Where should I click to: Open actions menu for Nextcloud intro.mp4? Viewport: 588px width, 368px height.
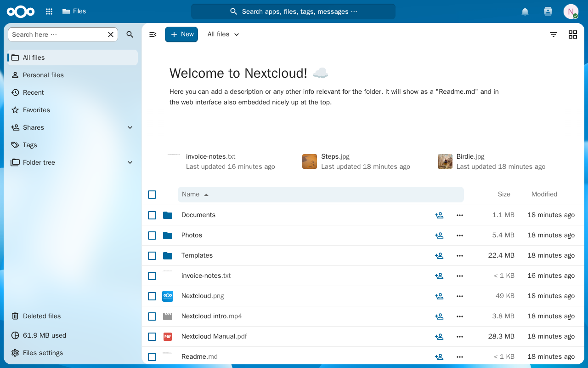click(460, 316)
